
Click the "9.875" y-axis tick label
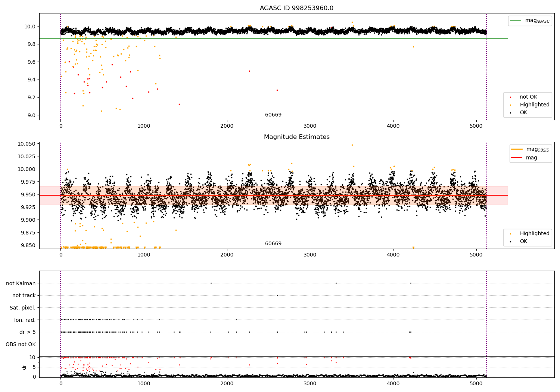click(x=29, y=233)
